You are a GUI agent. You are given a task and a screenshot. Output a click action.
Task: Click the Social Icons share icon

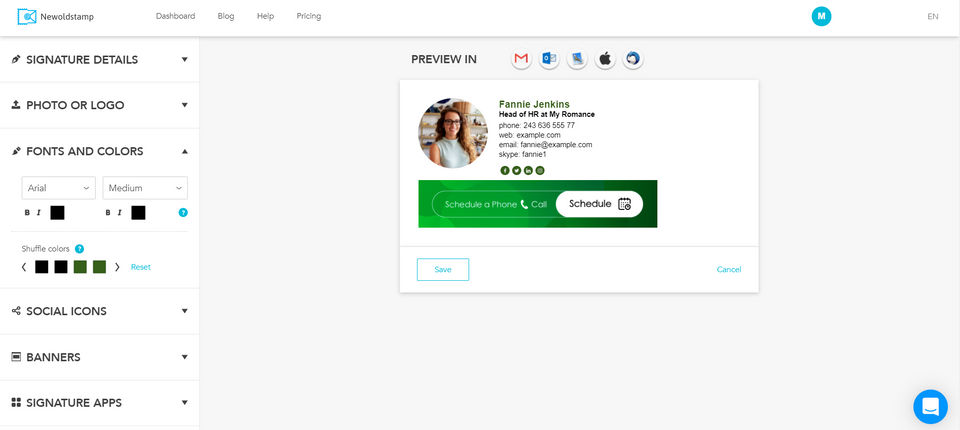pyautogui.click(x=16, y=311)
